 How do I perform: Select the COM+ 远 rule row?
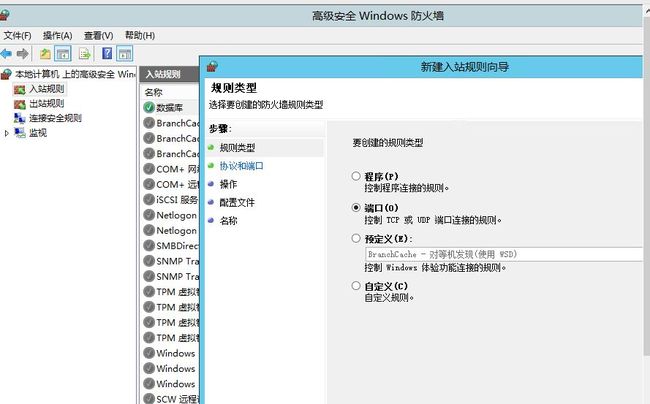(171, 184)
